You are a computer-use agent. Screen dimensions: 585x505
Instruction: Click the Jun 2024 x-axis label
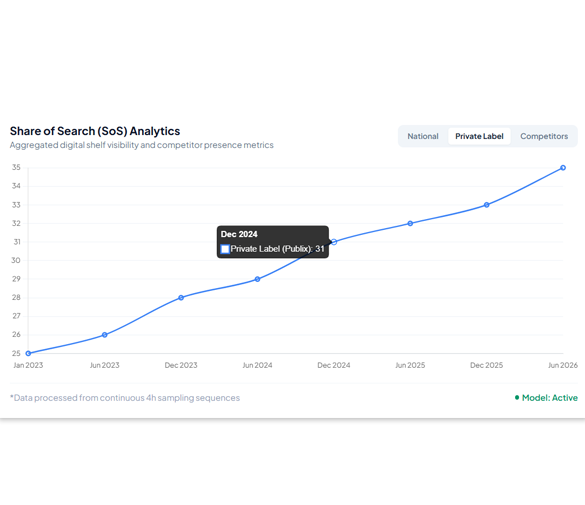click(257, 365)
